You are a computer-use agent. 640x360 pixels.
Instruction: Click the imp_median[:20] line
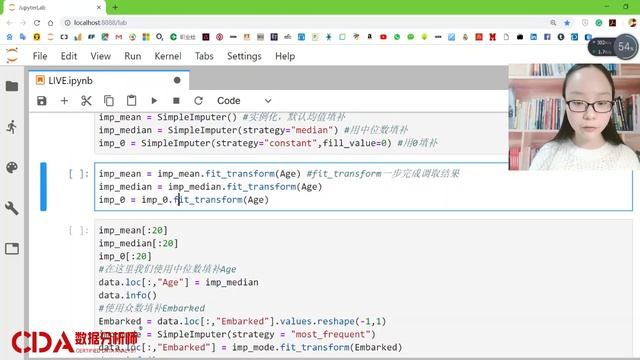tap(138, 243)
